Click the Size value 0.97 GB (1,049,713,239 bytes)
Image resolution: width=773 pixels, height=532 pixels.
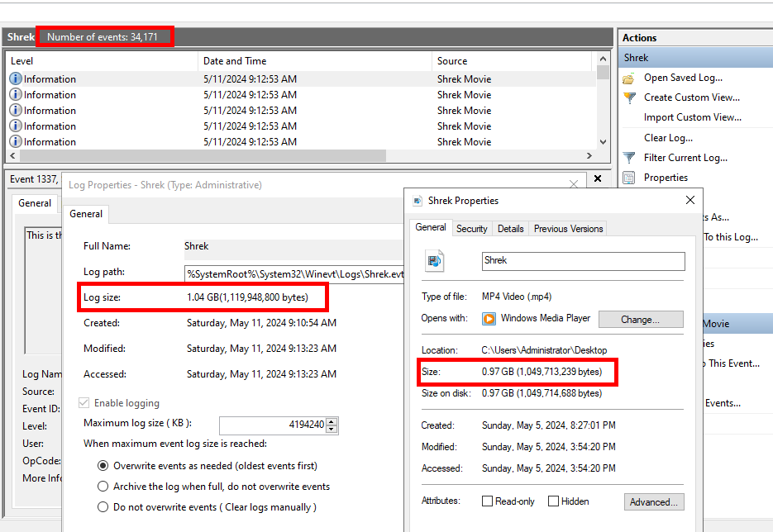[x=542, y=372]
